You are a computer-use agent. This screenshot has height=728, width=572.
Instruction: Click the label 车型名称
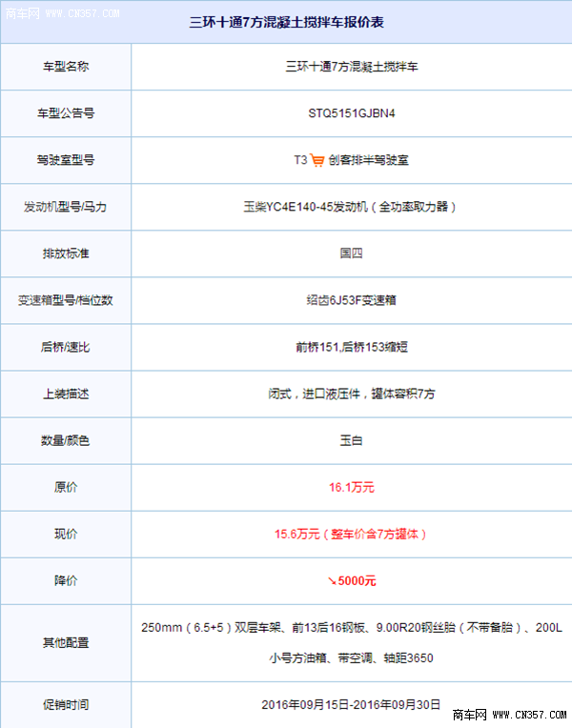point(66,67)
